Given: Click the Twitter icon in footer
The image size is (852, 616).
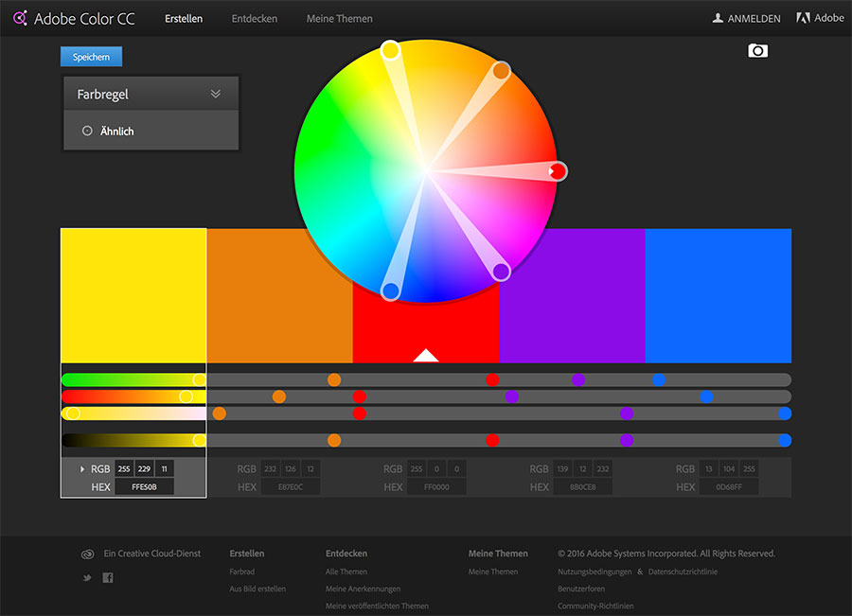Looking at the screenshot, I should [88, 577].
